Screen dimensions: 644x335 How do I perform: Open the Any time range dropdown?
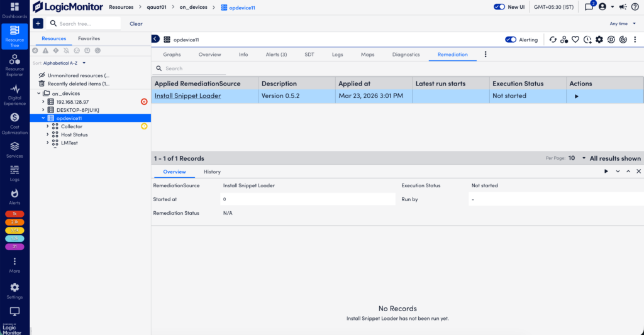[x=623, y=23]
